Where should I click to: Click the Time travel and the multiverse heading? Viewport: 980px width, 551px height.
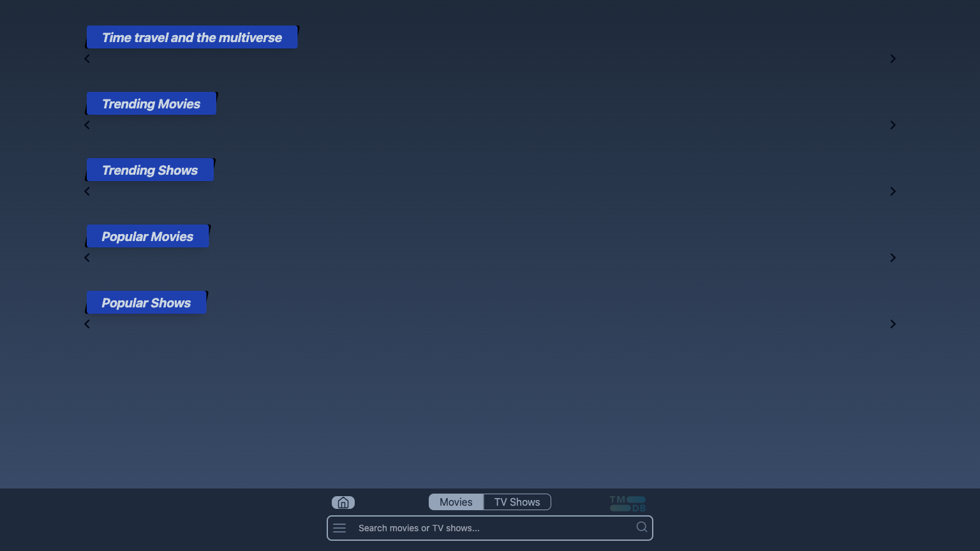tap(191, 38)
